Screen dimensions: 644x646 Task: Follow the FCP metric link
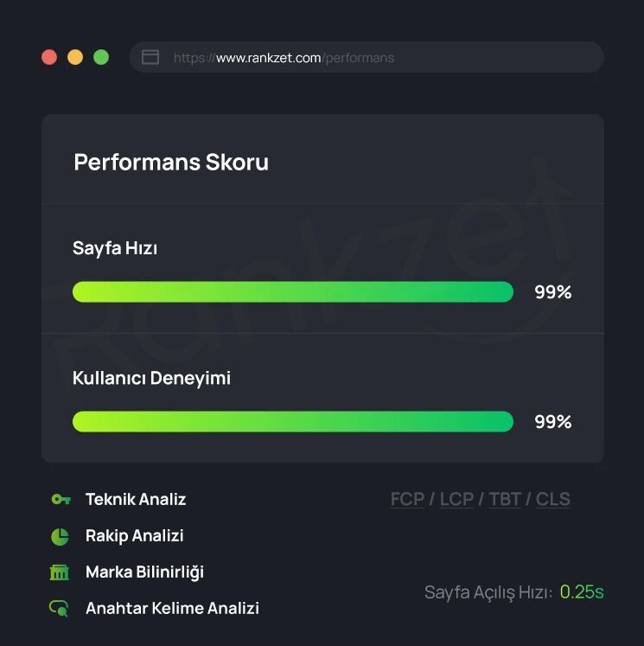tap(407, 499)
